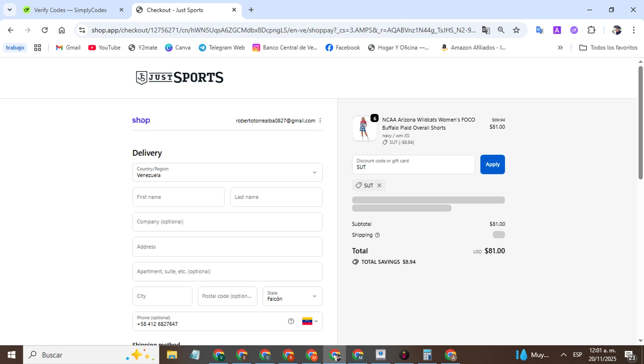Click the Just Sports logo
The width and height of the screenshot is (644, 364).
pyautogui.click(x=179, y=77)
